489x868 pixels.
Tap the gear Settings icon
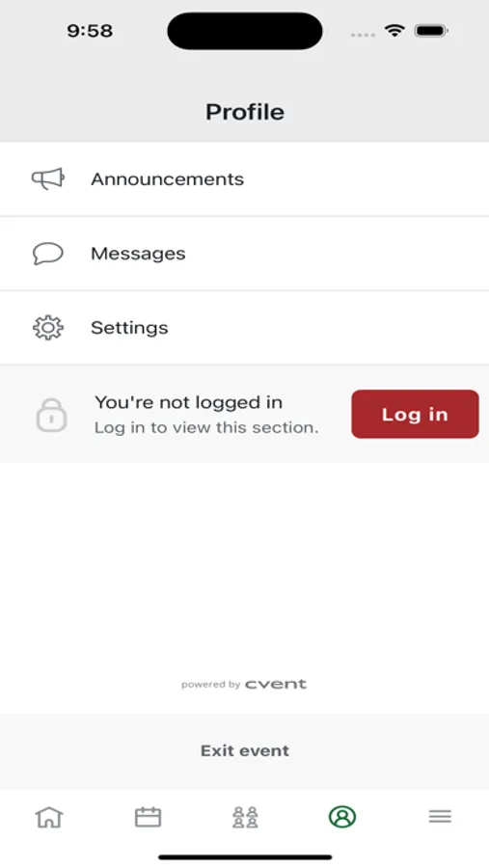(x=48, y=328)
